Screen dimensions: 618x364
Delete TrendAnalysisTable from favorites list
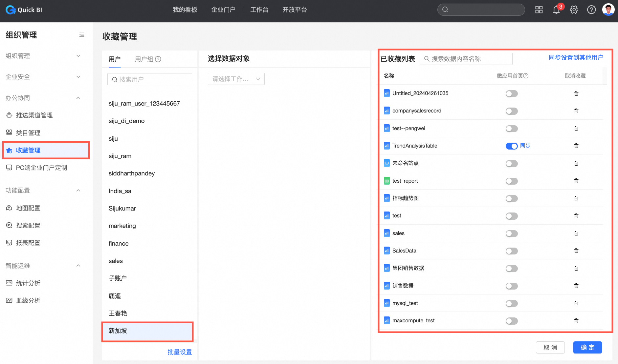pyautogui.click(x=576, y=146)
